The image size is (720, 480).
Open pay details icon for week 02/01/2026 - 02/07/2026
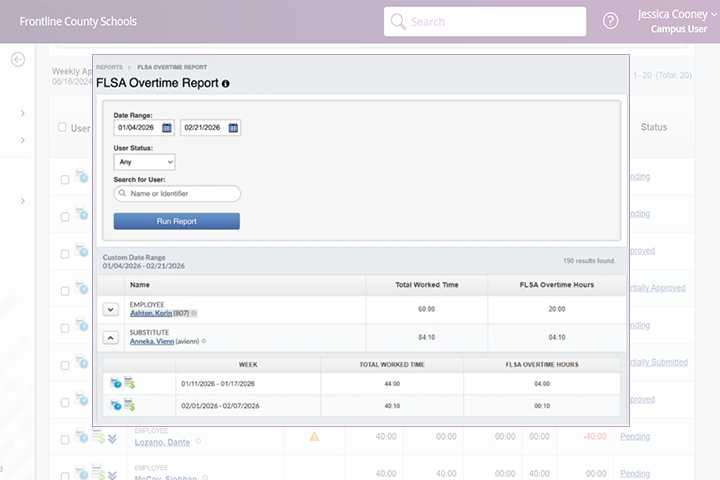pos(130,405)
